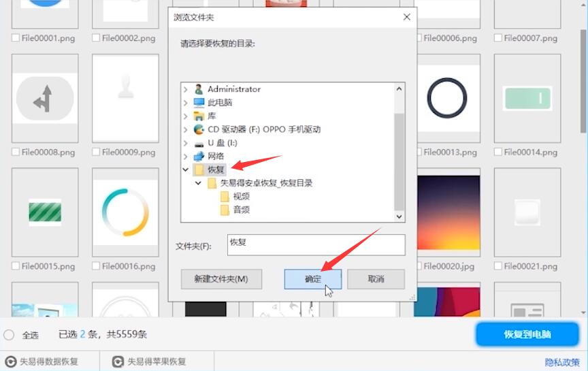Click the tree scrollbar down arrow
The width and height of the screenshot is (588, 371).
399,216
